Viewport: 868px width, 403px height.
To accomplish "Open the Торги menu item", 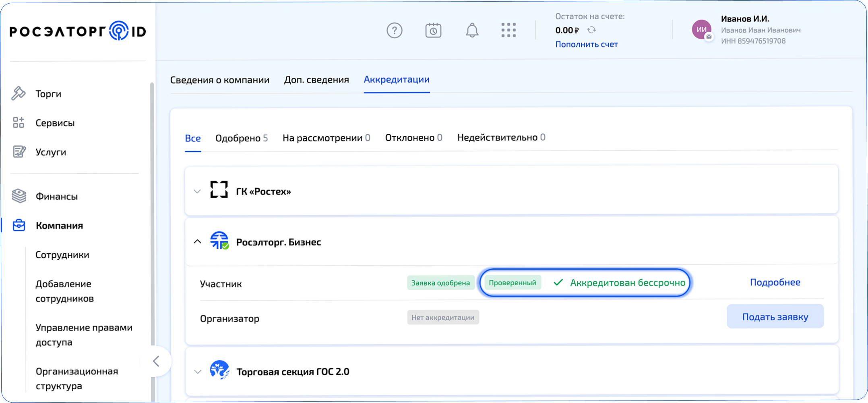I will pos(48,94).
